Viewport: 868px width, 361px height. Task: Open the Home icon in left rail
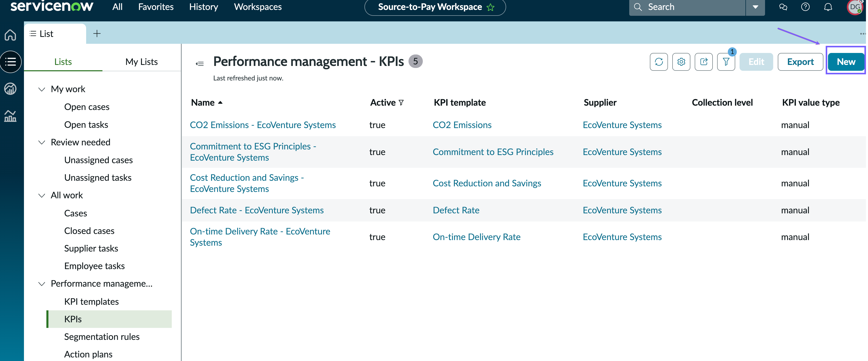point(10,35)
